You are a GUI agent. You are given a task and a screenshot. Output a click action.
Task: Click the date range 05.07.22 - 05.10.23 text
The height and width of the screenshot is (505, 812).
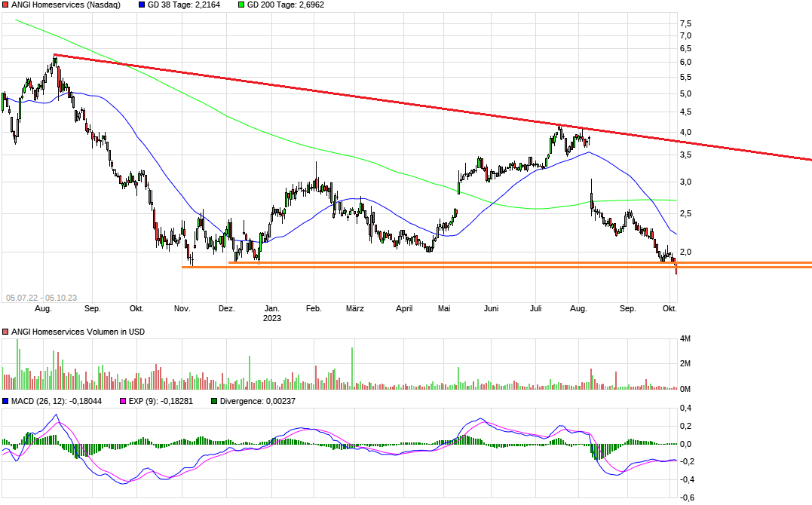point(41,298)
